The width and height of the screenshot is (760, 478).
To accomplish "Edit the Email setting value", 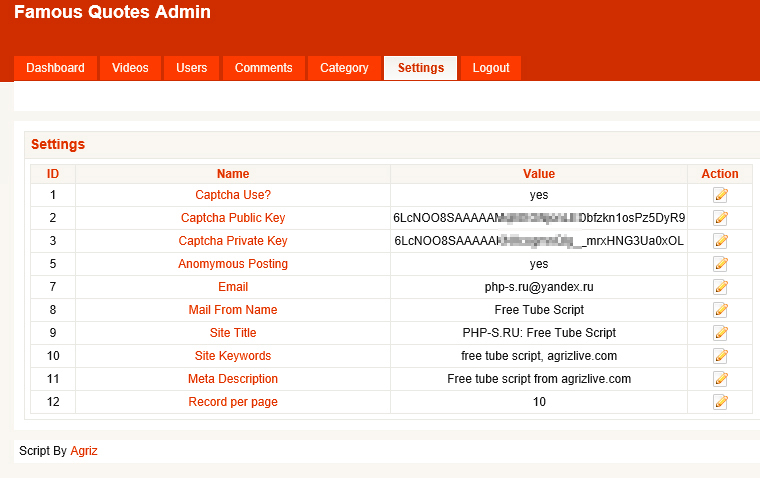I will (720, 287).
